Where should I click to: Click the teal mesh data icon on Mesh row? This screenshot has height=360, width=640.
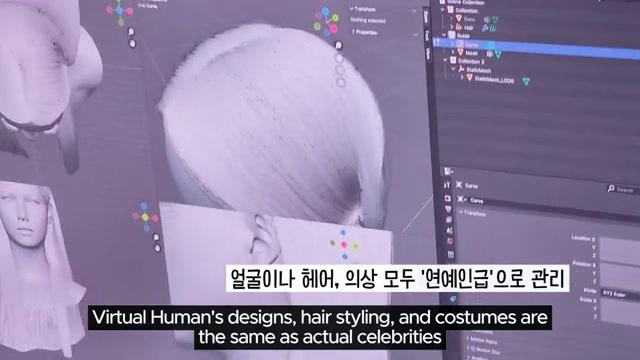pos(498,54)
